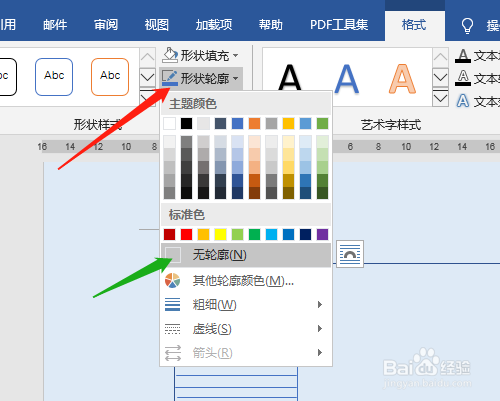This screenshot has height=401, width=500.
Task: Click the Tell Me lightbulb icon
Action: tap(467, 25)
